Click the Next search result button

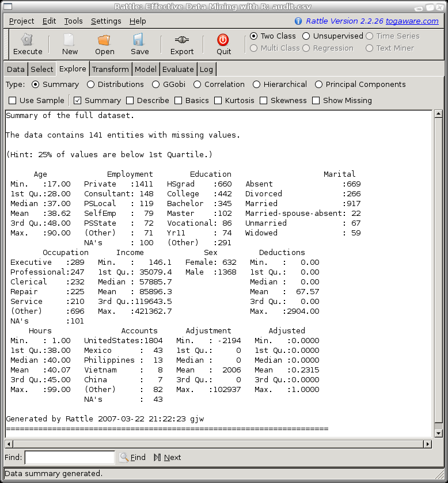[x=168, y=458]
